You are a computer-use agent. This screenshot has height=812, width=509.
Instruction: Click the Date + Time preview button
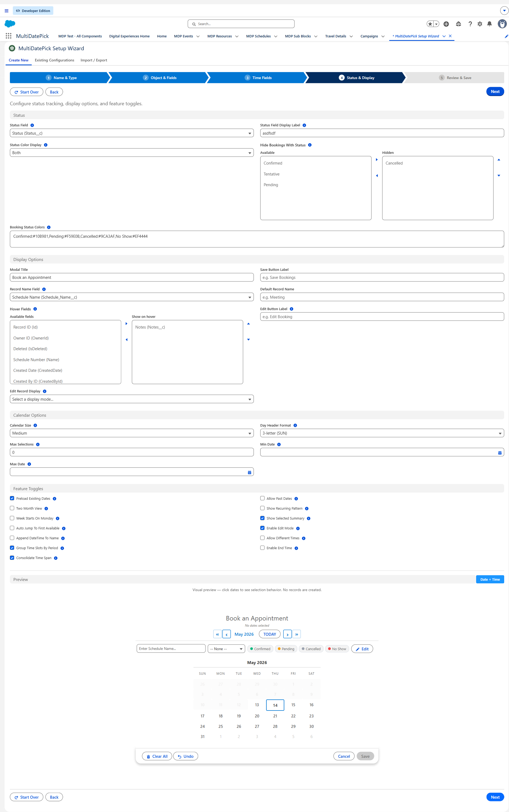tap(490, 579)
